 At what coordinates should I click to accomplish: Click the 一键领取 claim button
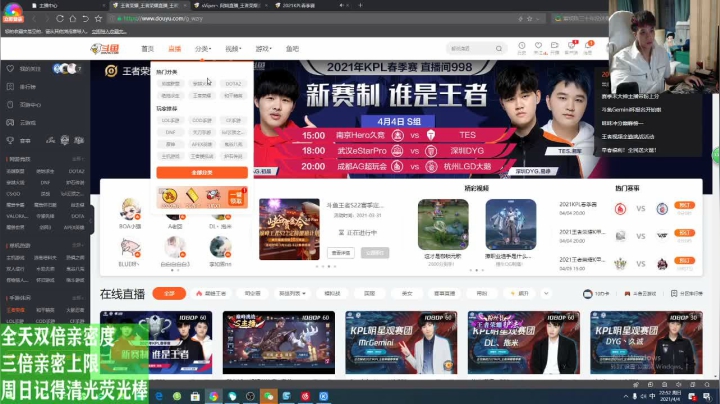(x=236, y=198)
